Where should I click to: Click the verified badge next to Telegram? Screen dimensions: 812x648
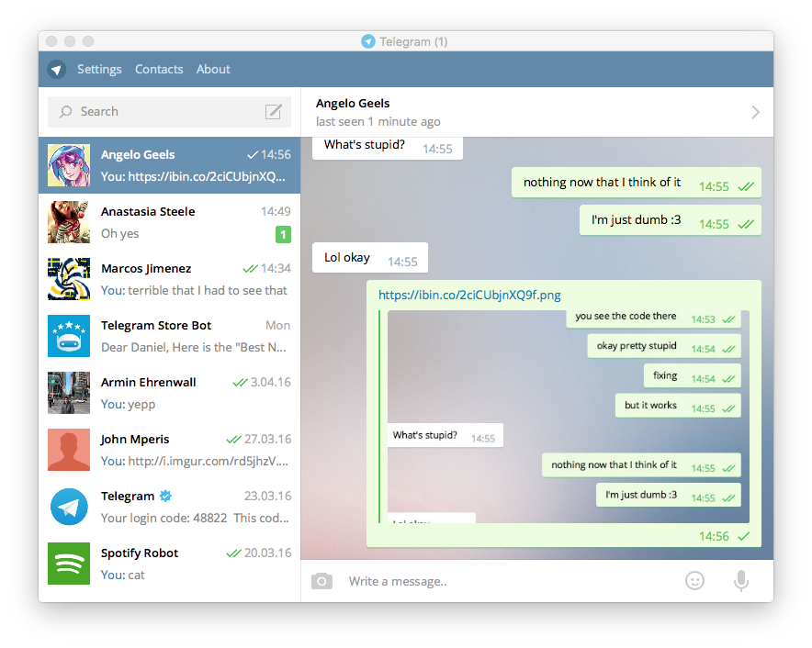165,496
